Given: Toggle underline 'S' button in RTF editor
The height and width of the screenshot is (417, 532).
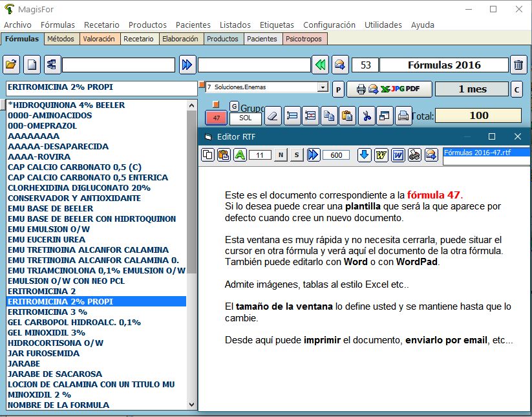Looking at the screenshot, I should 297,155.
